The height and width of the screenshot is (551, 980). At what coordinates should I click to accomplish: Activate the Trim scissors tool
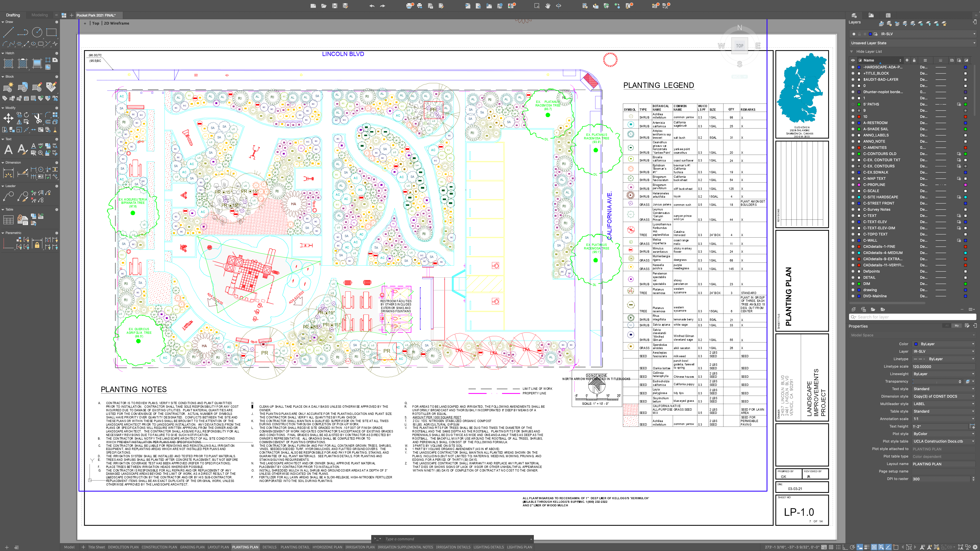[37, 118]
